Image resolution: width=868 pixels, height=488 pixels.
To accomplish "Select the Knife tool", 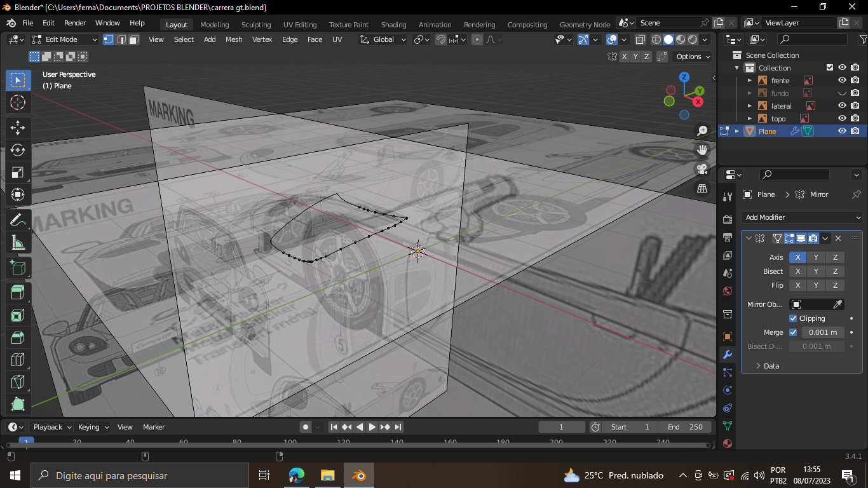I will pyautogui.click(x=18, y=382).
